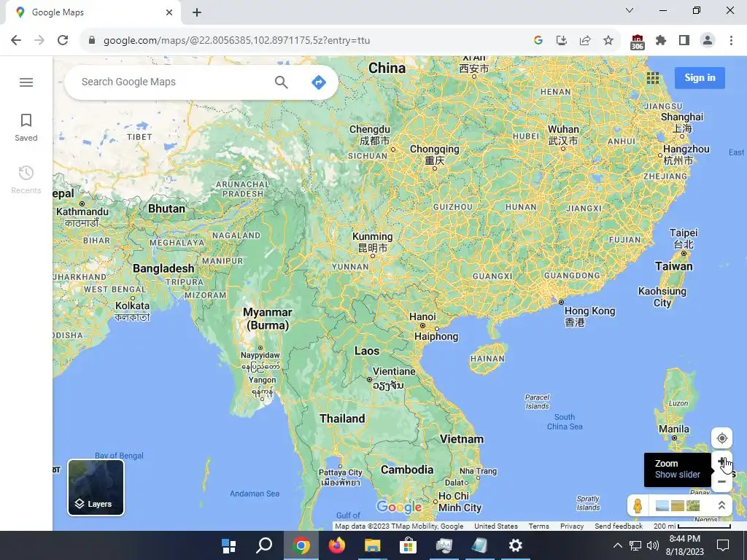This screenshot has height=560, width=747.
Task: Select the Street View pegman
Action: click(x=638, y=505)
